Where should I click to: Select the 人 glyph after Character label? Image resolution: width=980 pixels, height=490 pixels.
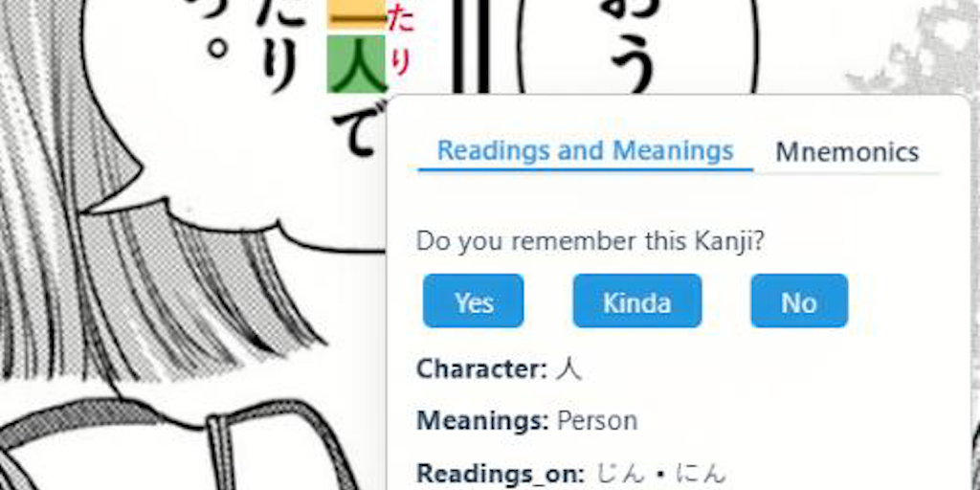[x=568, y=369]
